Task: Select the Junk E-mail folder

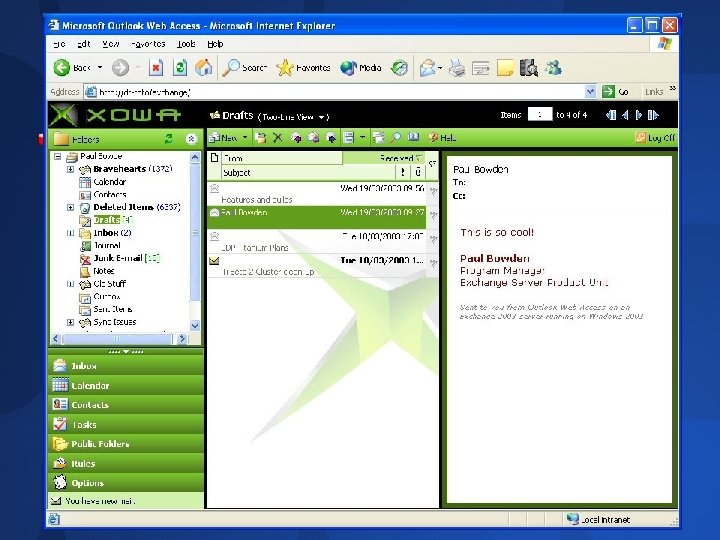Action: [118, 258]
